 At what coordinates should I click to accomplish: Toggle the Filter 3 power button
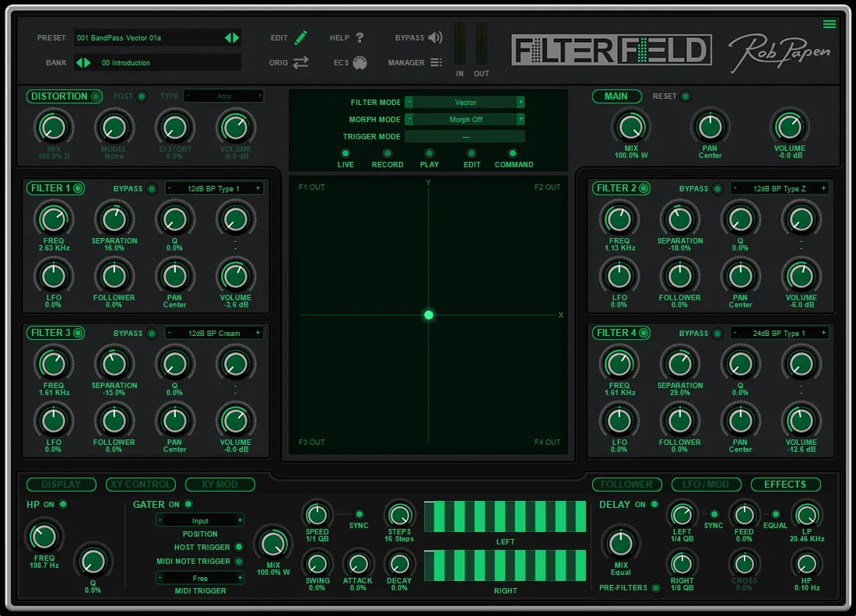78,333
